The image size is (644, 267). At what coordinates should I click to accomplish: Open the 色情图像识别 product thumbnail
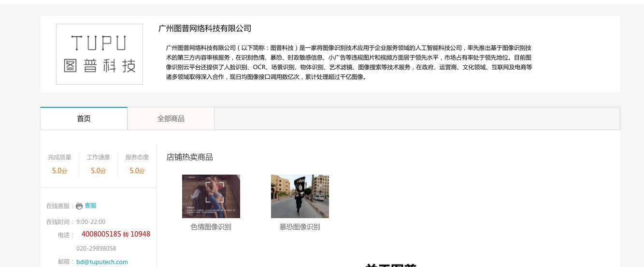pyautogui.click(x=211, y=196)
